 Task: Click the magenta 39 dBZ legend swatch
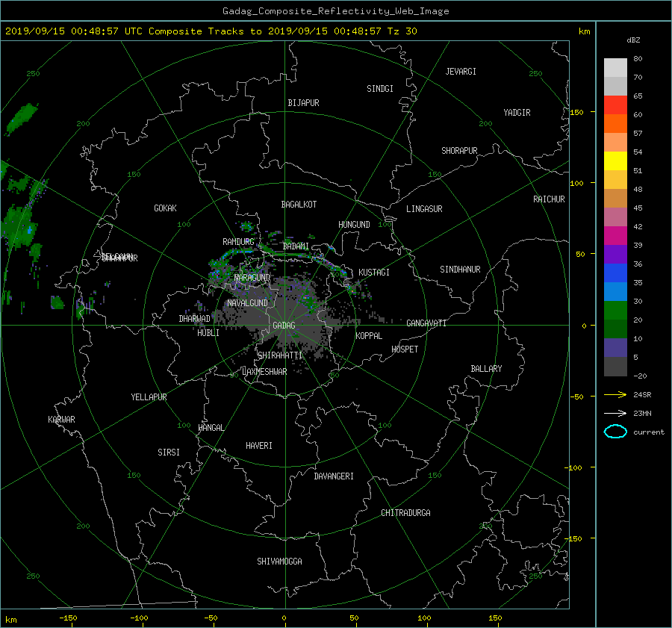tap(615, 235)
